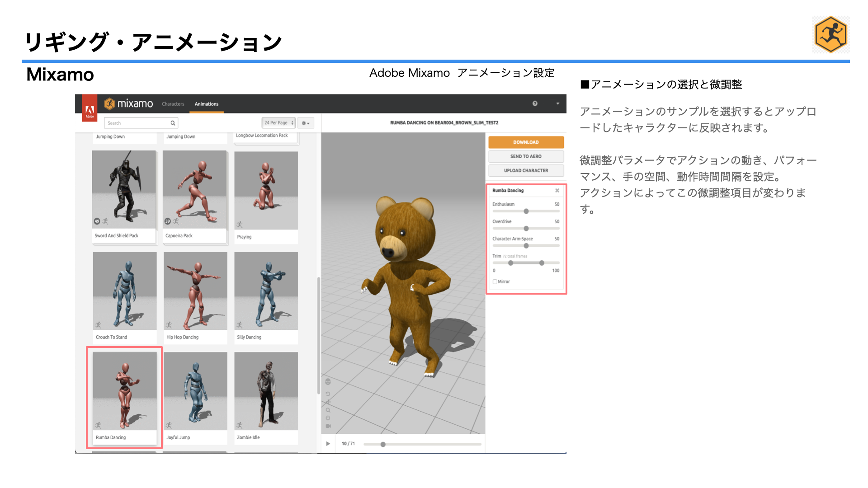Click the mixamo logo
Viewport: 868px width, 488px height.
[129, 104]
